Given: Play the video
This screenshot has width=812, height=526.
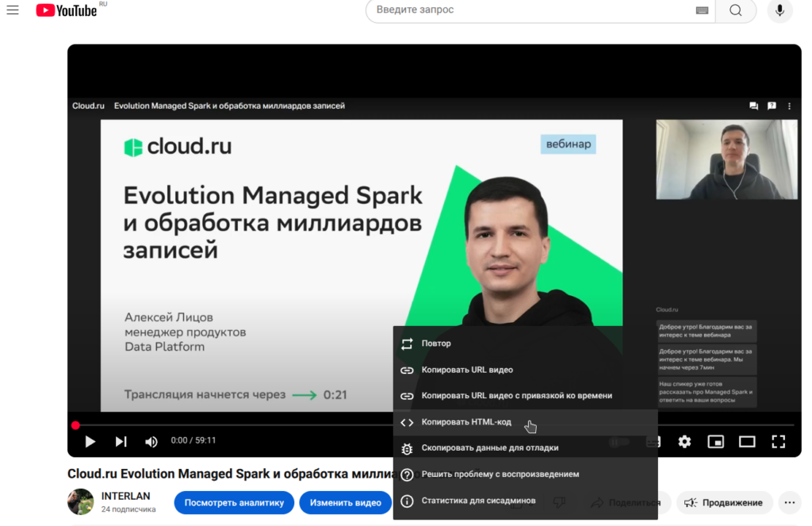Looking at the screenshot, I should 90,441.
